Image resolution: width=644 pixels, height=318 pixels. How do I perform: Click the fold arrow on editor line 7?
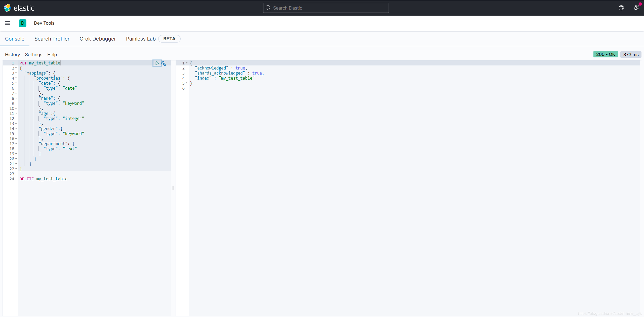coord(16,93)
